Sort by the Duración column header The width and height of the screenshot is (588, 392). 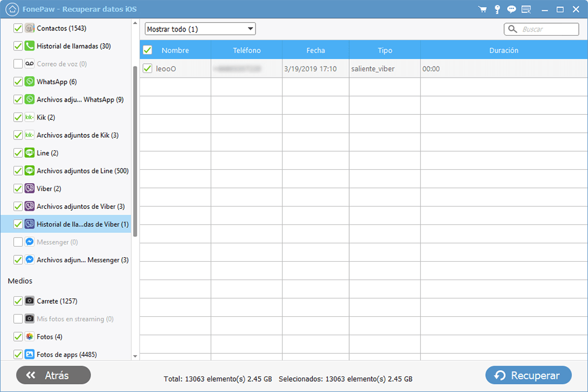click(x=504, y=50)
